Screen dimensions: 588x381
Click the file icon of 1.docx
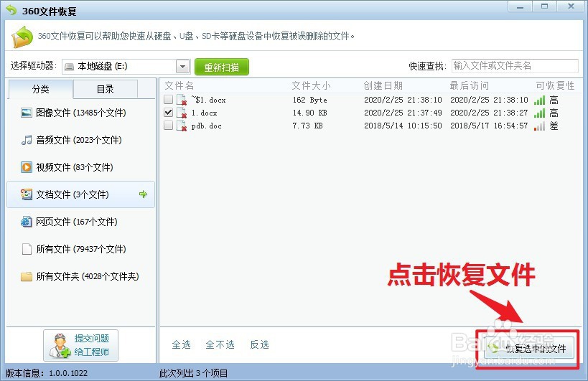[182, 113]
